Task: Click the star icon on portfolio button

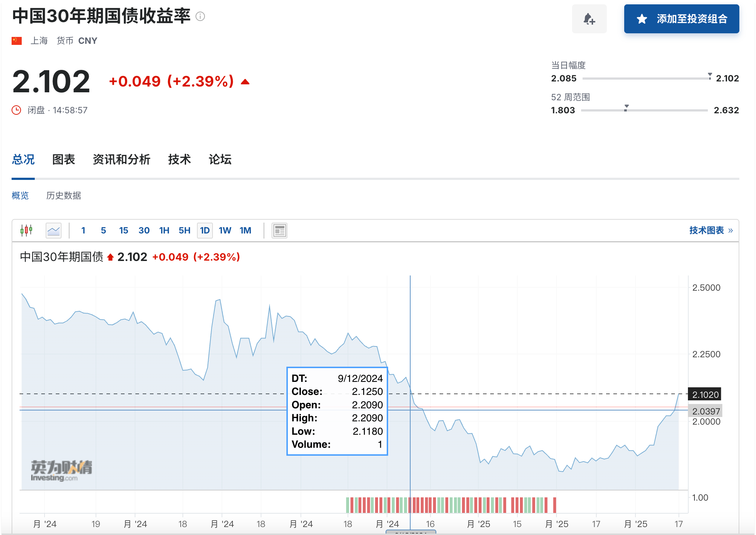Action: tap(642, 19)
